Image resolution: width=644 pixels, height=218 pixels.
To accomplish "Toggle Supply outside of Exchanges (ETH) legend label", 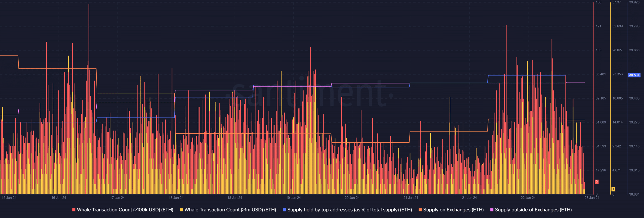I will point(533,210).
